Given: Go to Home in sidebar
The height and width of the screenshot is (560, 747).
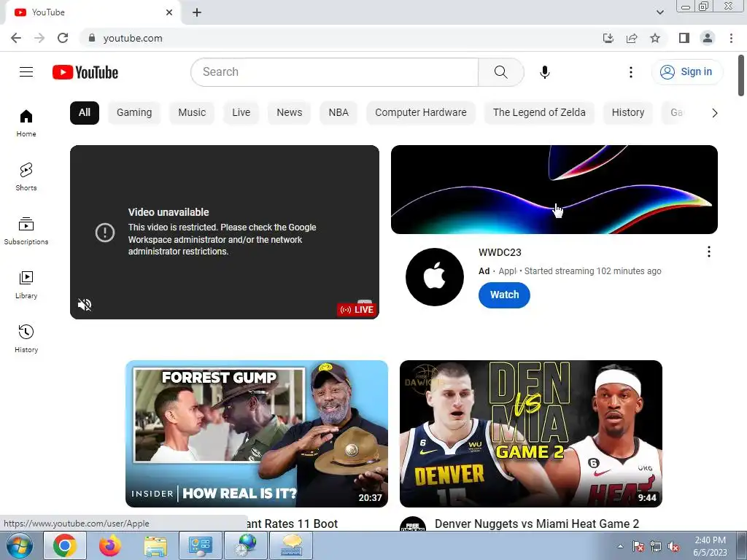Looking at the screenshot, I should (x=26, y=122).
